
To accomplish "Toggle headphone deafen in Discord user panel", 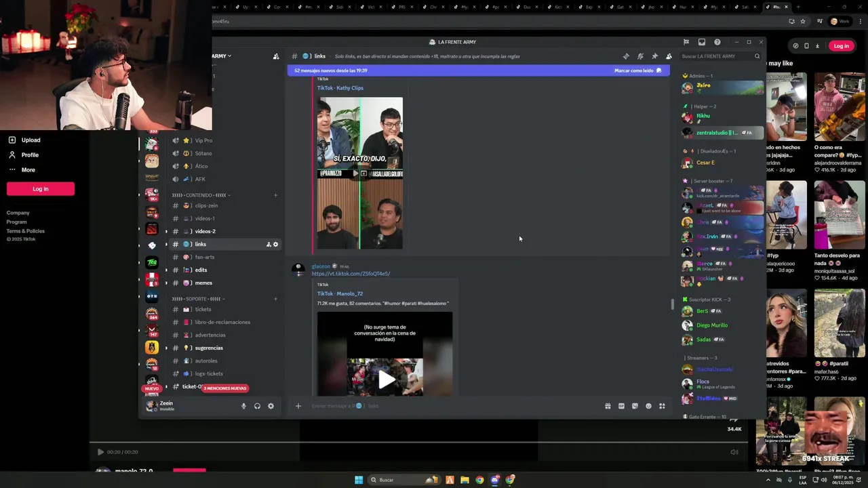I will point(257,406).
